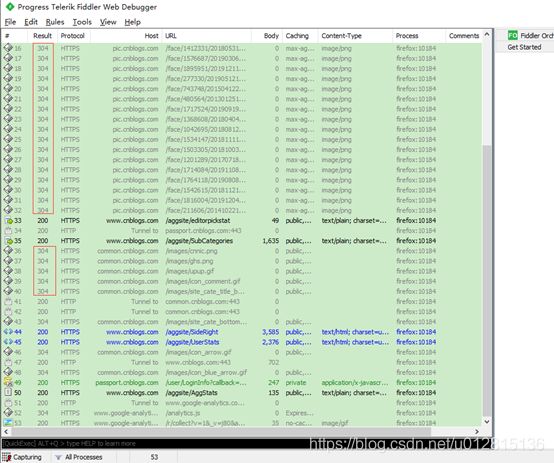This screenshot has width=554, height=463.
Task: Click the image icon of session 53
Action: [x=8, y=423]
